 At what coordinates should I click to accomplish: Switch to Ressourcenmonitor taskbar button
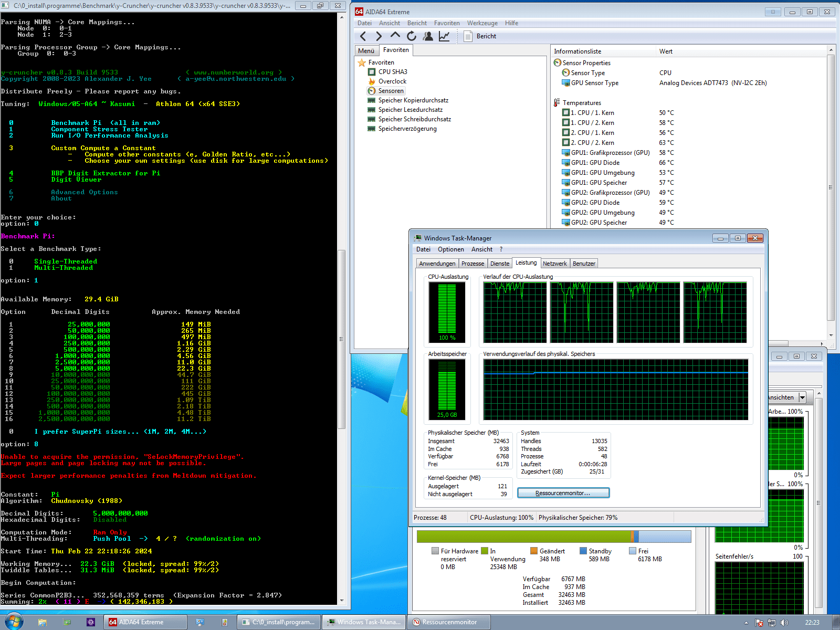click(449, 622)
